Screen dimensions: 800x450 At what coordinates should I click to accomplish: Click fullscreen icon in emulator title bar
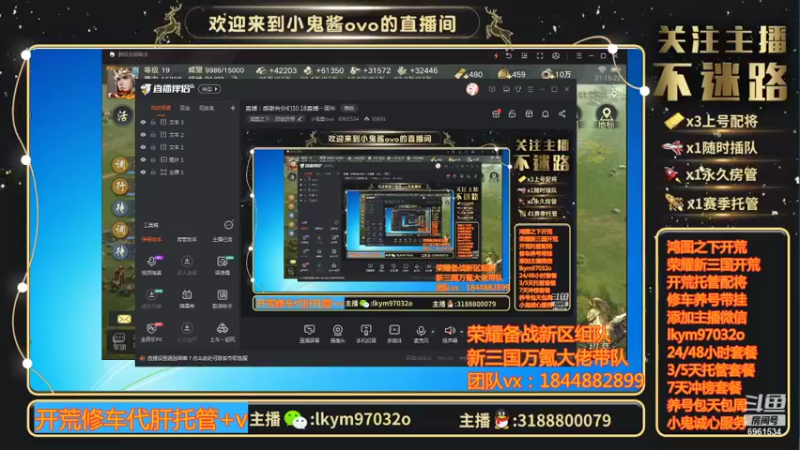(540, 55)
